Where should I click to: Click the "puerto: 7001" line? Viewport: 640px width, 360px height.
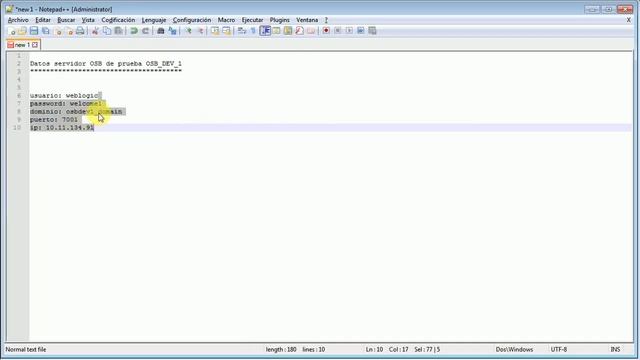(x=54, y=120)
